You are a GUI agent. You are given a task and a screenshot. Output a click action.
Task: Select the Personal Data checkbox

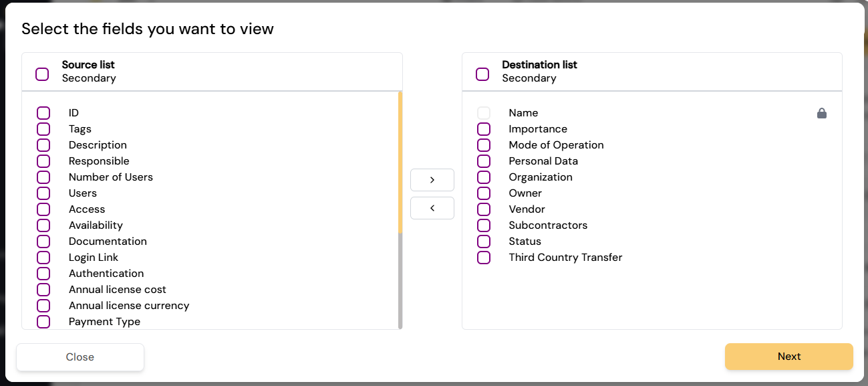(484, 161)
